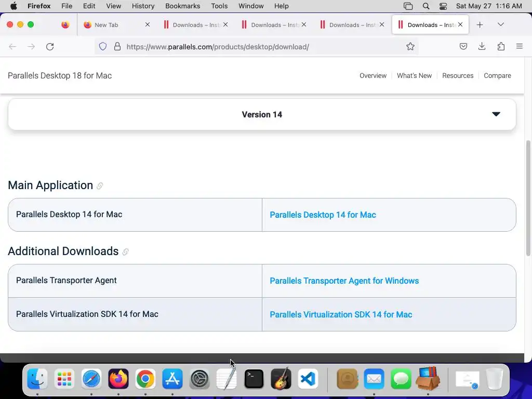
Task: Save the page to Pocket
Action: (463, 46)
